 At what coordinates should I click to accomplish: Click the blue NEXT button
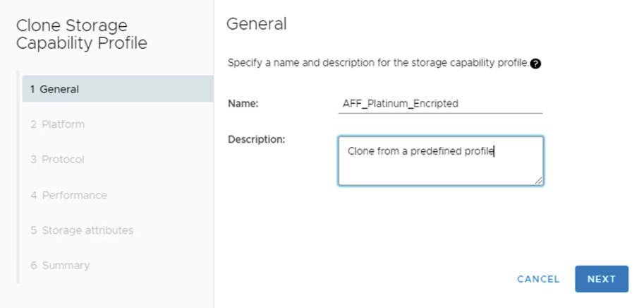601,279
